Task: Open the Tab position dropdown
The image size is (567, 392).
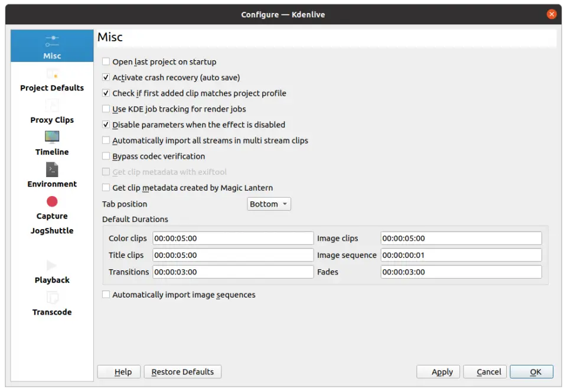Action: pyautogui.click(x=269, y=204)
